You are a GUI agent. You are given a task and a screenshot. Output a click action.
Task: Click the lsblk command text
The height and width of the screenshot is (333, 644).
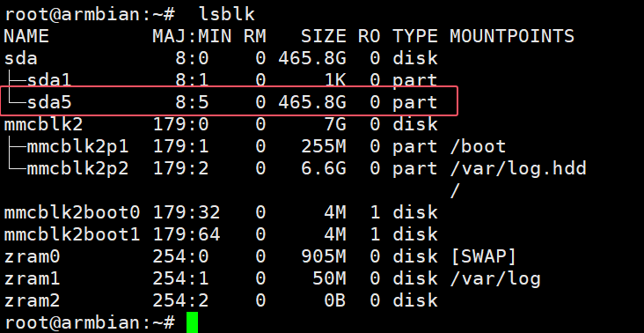(227, 14)
